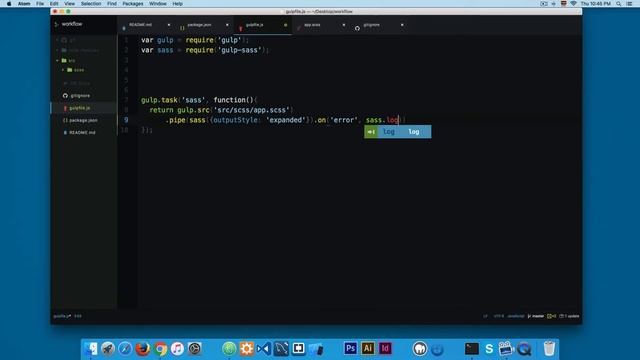Image resolution: width=640 pixels, height=360 pixels.
Task: Open the Selection menu
Action: pyautogui.click(x=91, y=4)
